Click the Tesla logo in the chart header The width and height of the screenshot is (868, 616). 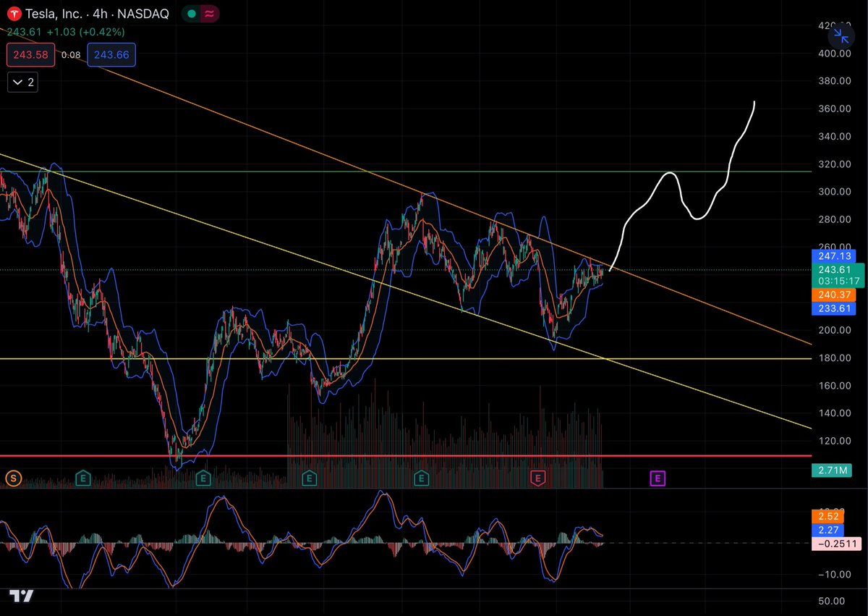click(14, 13)
